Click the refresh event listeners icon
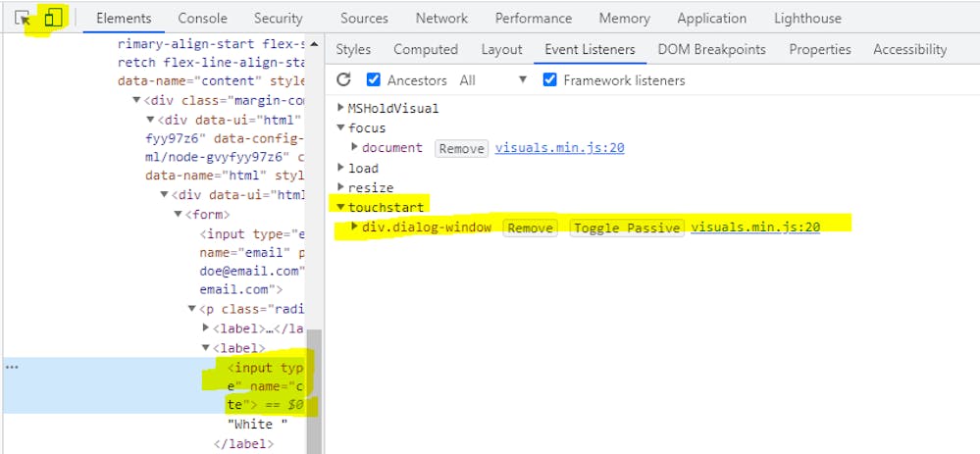 343,80
